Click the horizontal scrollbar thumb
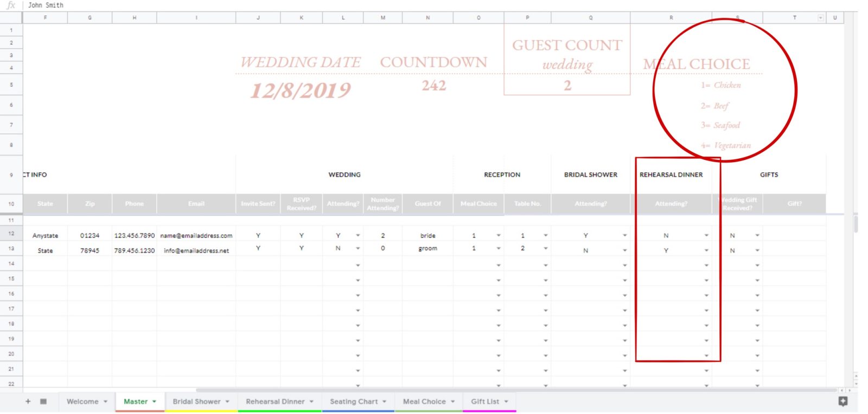The width and height of the screenshot is (868, 414). (x=515, y=390)
